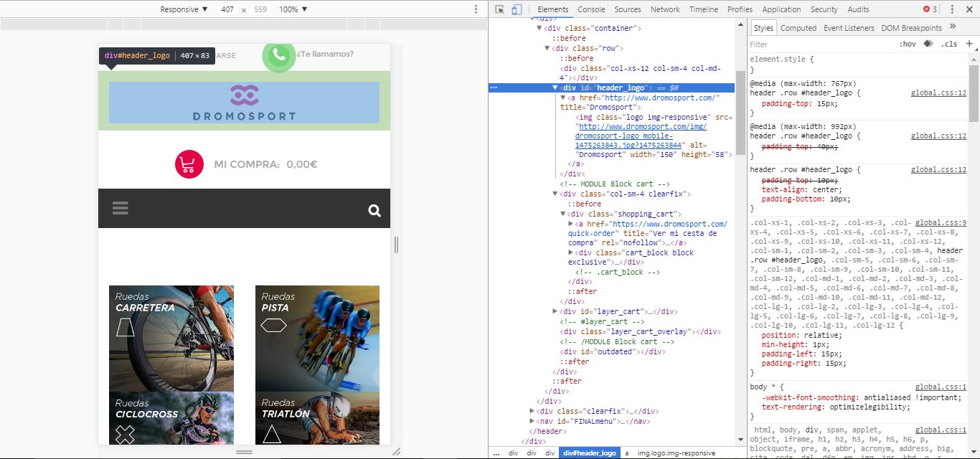Open the Event Listeners tab
This screenshot has width=980, height=459.
coord(849,28)
